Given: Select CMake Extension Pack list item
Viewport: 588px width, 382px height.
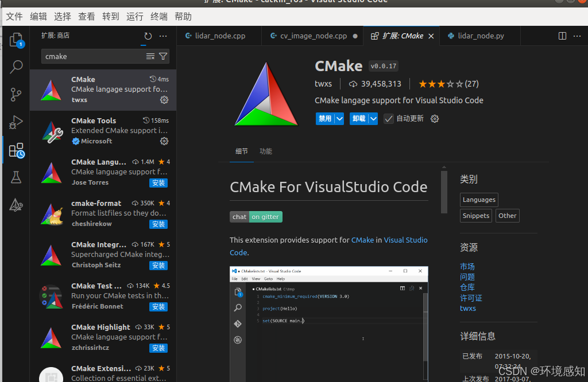Looking at the screenshot, I should coord(103,373).
